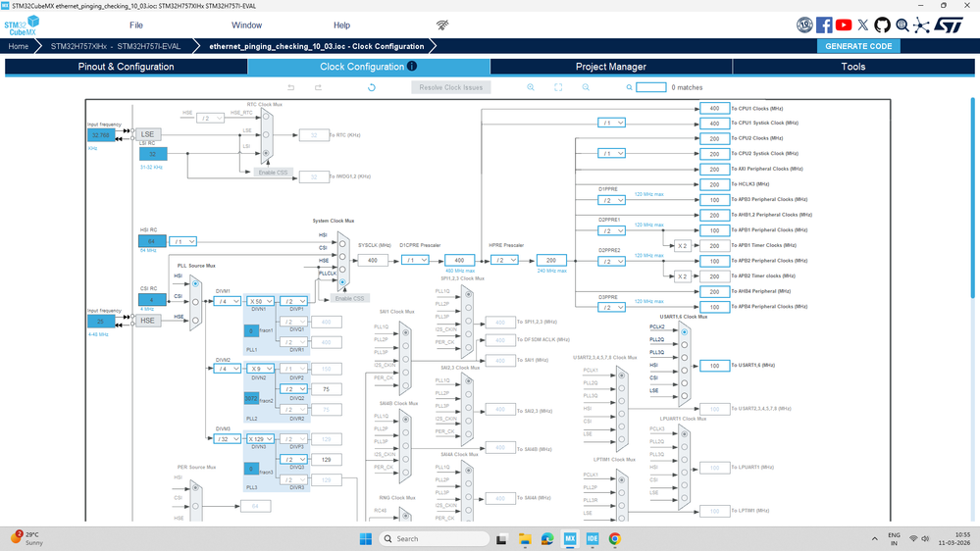Click the reset clock configuration refresh icon
The width and height of the screenshot is (980, 551).
click(x=371, y=87)
